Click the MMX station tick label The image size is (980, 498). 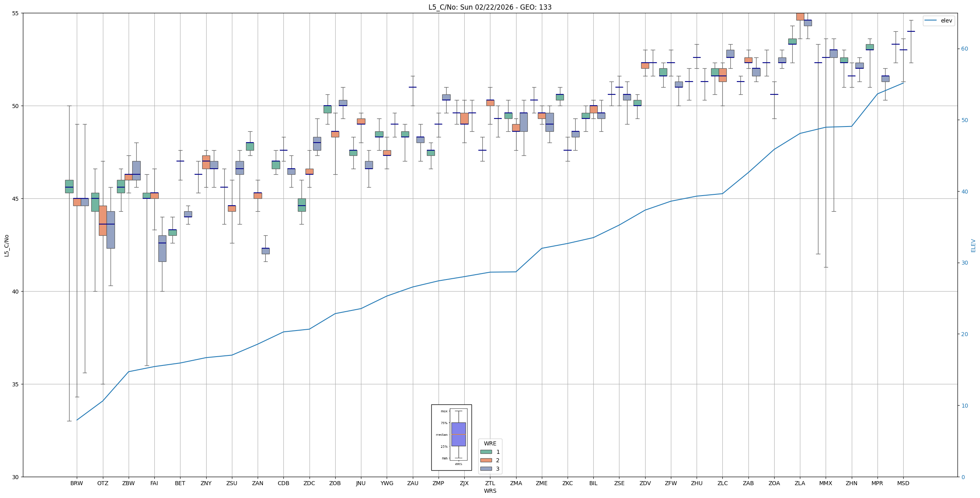pos(825,483)
